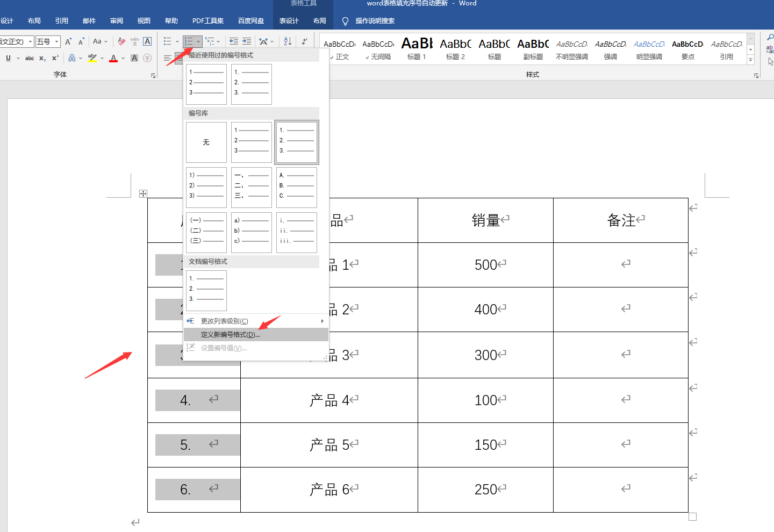Screen dimensions: 774x532
Task: Select A. B. C. numbering format
Action: click(297, 188)
